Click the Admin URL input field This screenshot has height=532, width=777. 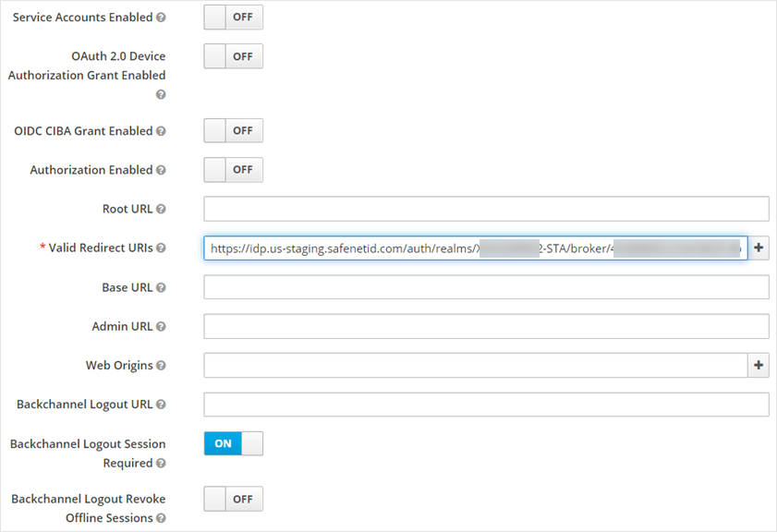point(486,326)
